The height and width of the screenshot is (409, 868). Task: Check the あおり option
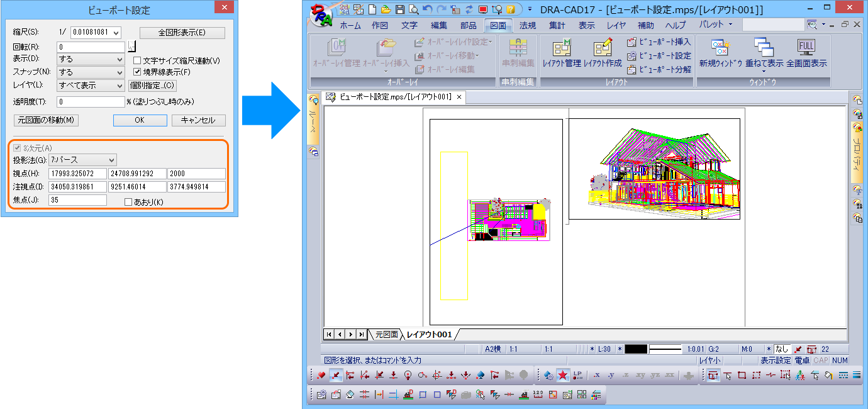[128, 202]
